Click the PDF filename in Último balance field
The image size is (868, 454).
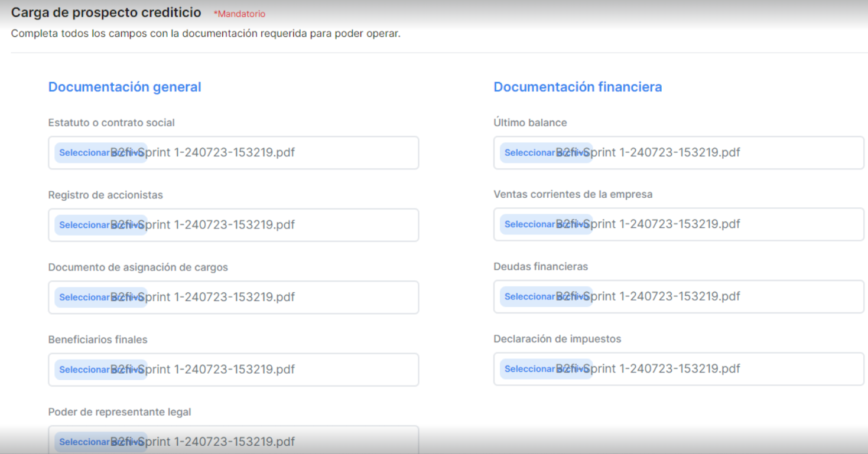pos(664,153)
